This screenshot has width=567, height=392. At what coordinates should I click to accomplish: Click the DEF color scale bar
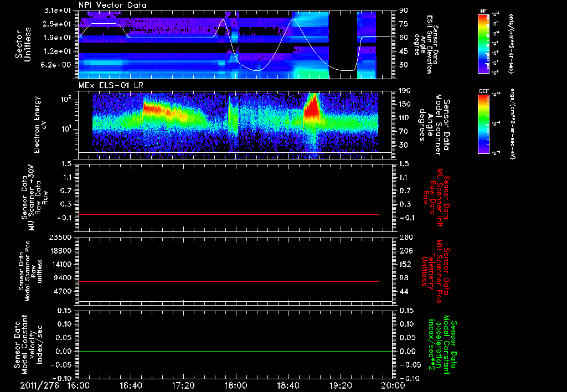pyautogui.click(x=484, y=124)
